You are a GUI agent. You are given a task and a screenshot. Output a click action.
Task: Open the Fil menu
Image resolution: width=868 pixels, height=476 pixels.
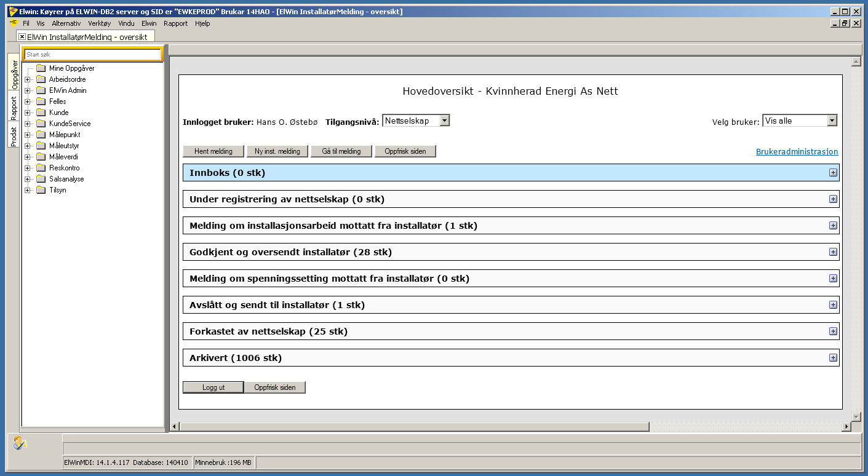pos(26,23)
